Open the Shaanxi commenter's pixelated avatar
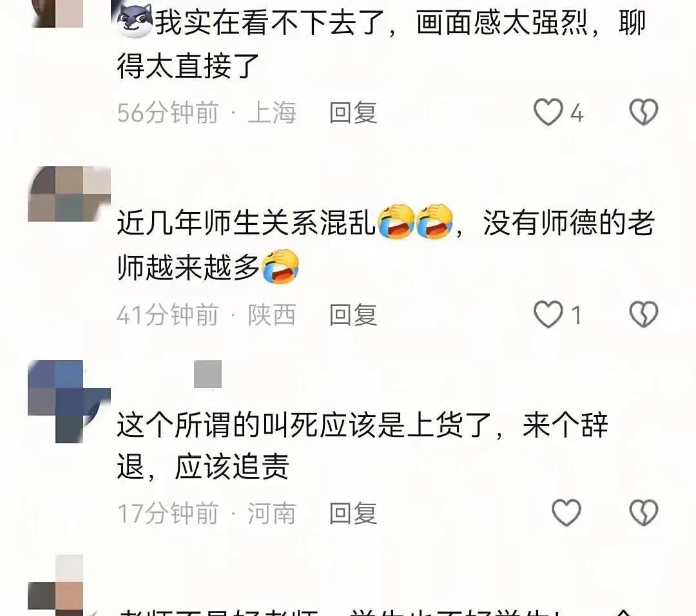 (69, 194)
